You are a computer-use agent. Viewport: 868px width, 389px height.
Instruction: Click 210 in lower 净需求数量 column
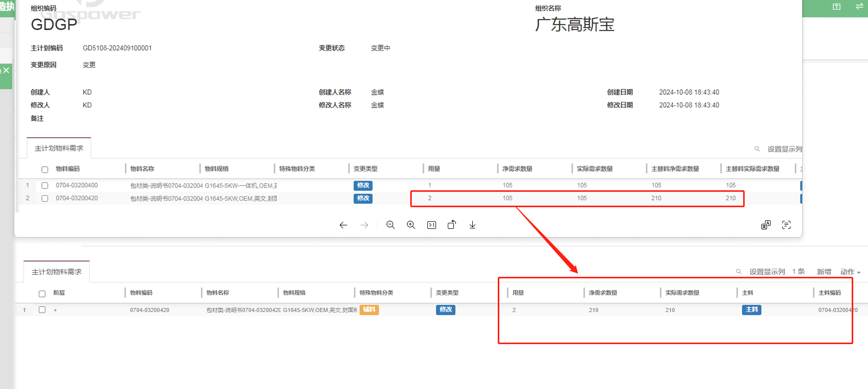coord(594,310)
